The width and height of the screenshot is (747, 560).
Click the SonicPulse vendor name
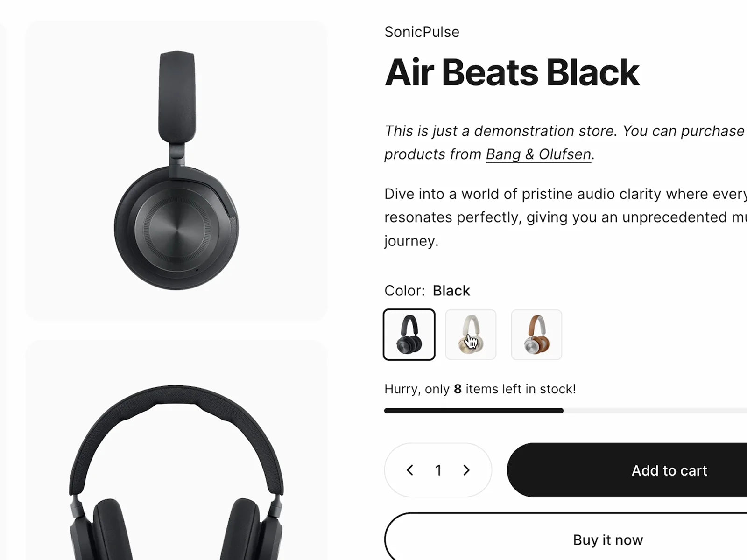pos(422,32)
